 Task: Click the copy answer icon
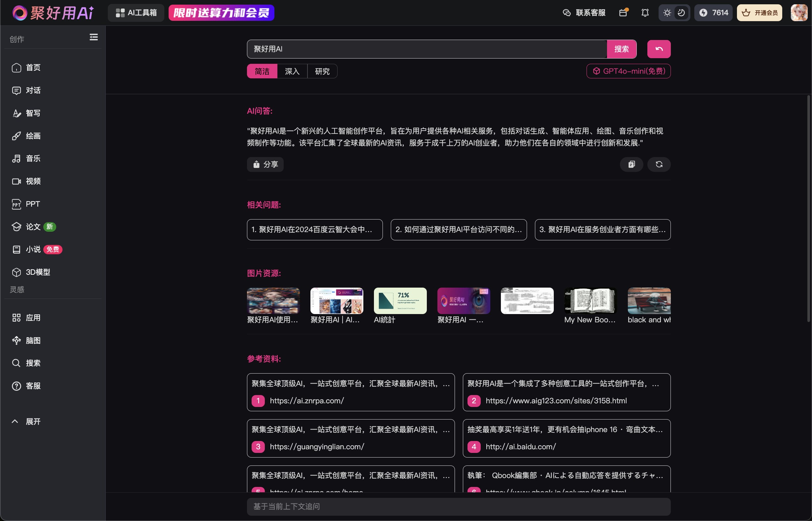tap(631, 164)
